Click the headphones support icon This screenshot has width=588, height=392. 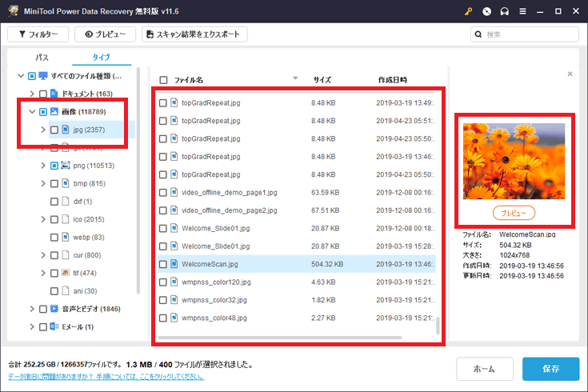pos(505,11)
